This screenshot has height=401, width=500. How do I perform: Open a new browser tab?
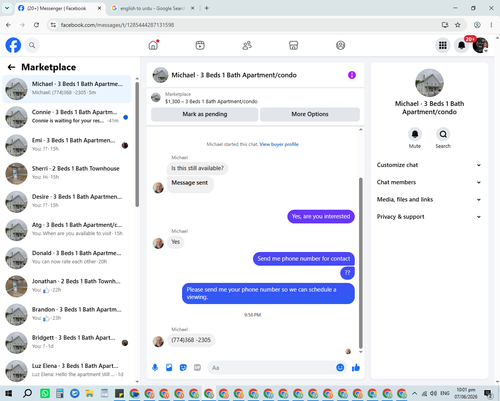click(207, 8)
